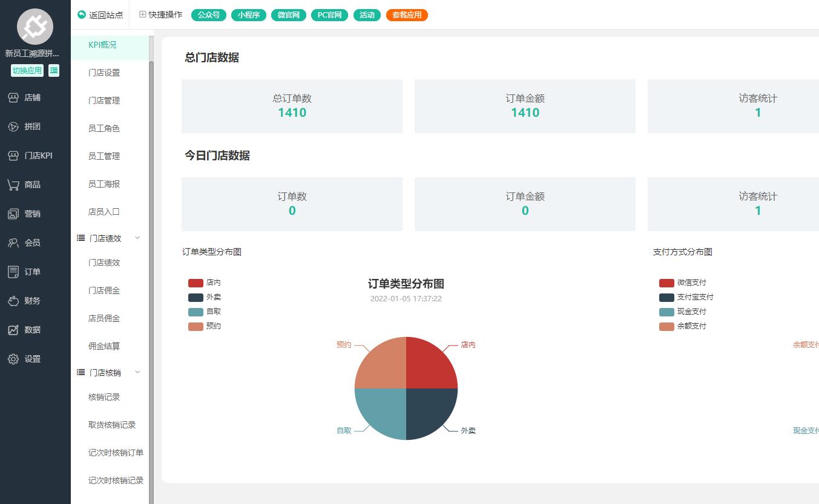Expand the 门店绩效 submenu chevron

[137, 238]
